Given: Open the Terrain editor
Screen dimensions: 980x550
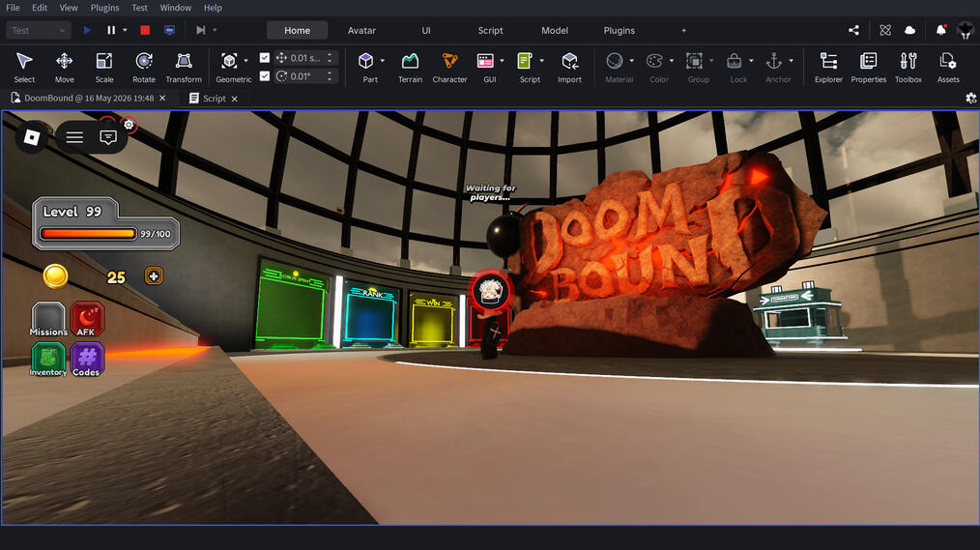Looking at the screenshot, I should click(x=410, y=67).
